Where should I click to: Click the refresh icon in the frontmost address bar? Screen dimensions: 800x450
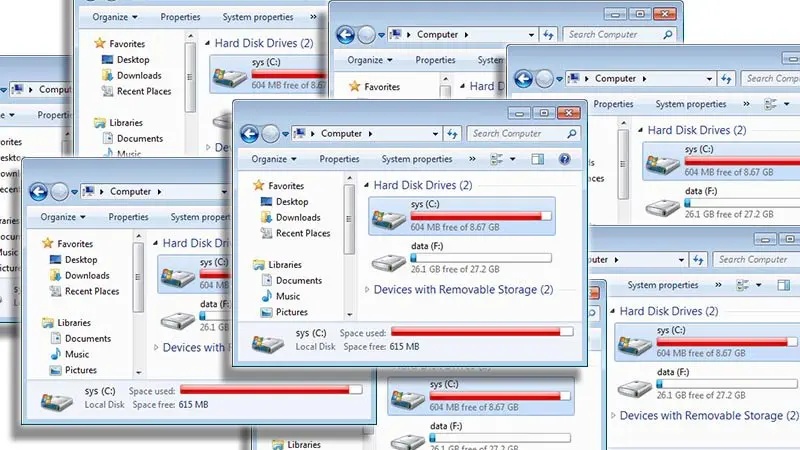(452, 134)
